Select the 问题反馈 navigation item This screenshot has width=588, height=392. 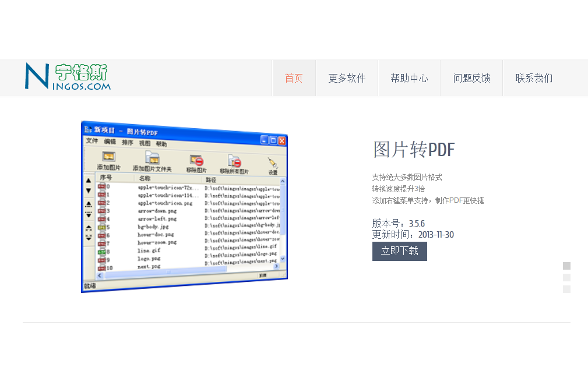click(x=471, y=78)
